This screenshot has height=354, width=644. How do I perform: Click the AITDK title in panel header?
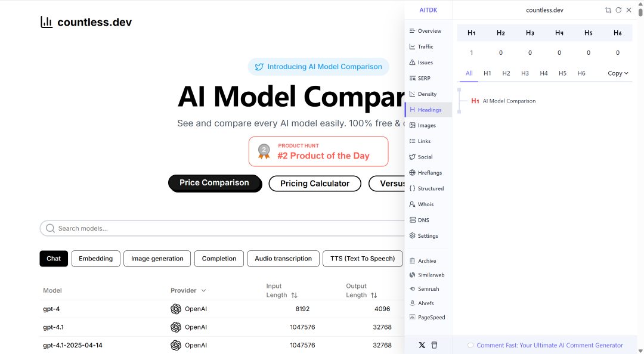click(x=428, y=10)
